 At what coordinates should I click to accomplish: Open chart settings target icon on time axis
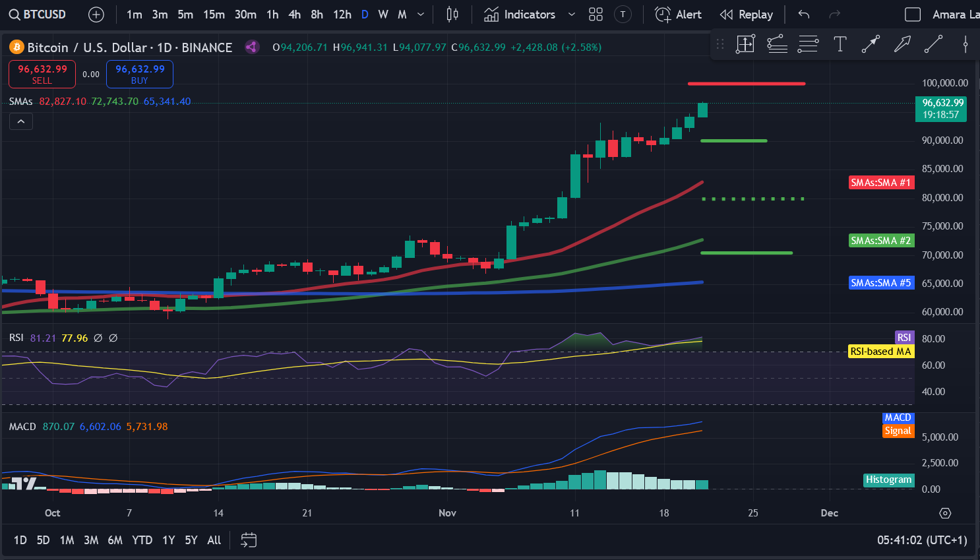pos(945,513)
